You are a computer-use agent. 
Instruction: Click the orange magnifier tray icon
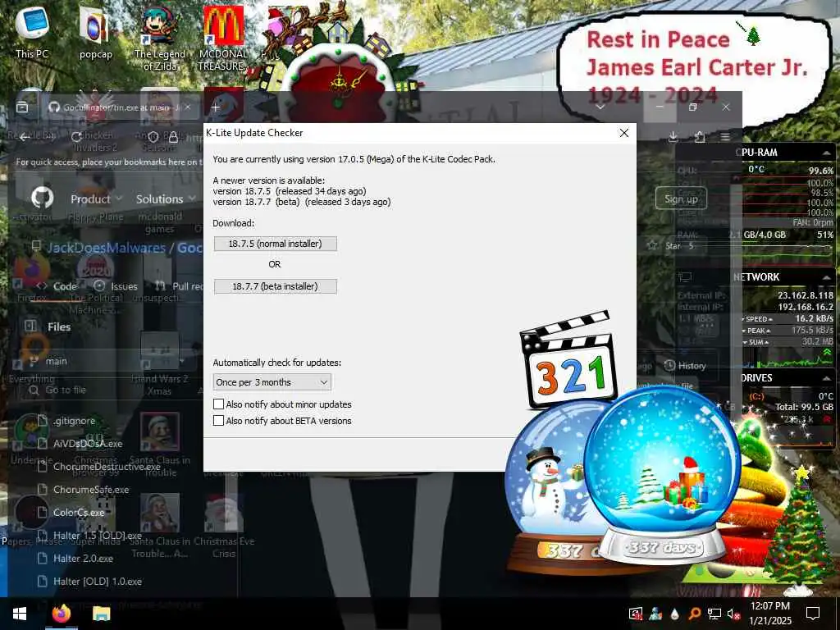(x=694, y=614)
